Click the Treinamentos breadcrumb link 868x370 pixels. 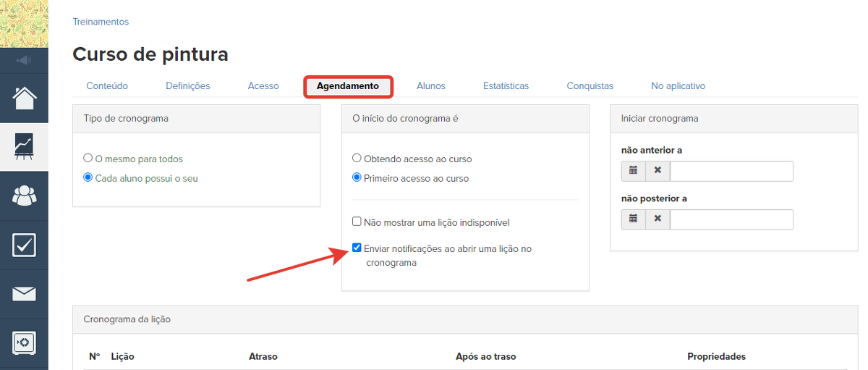coord(101,22)
